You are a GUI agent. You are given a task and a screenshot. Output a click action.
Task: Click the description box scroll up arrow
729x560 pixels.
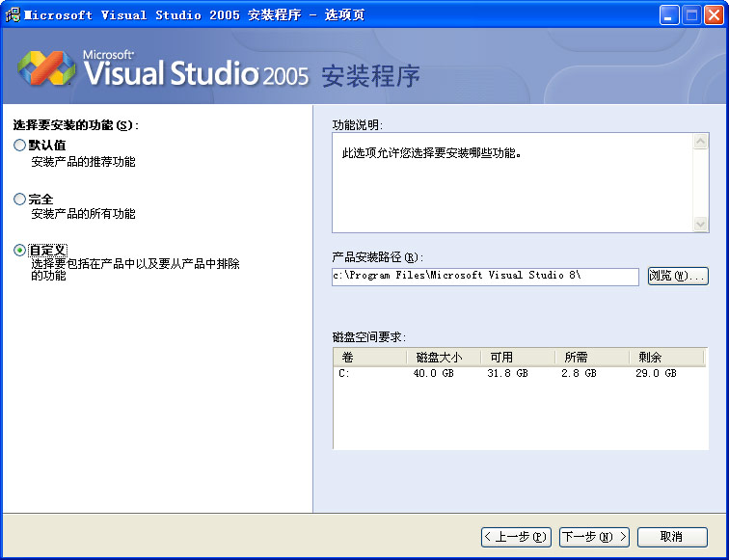pyautogui.click(x=700, y=142)
